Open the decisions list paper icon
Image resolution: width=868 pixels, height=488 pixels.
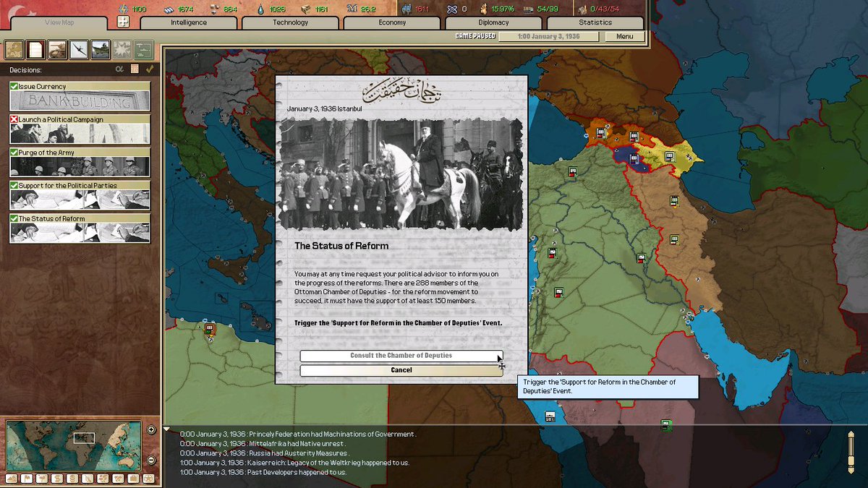pos(35,50)
